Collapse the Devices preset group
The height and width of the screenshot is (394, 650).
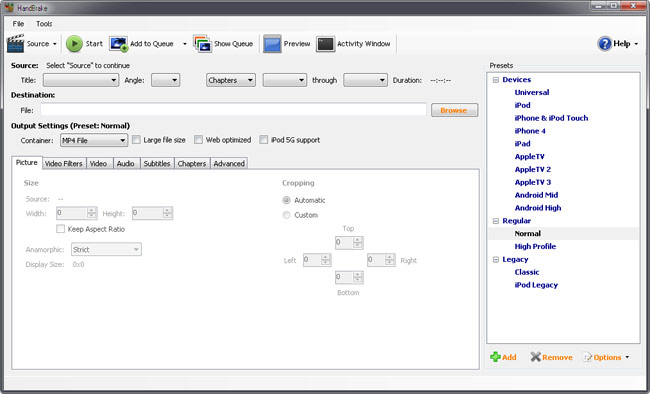(495, 80)
